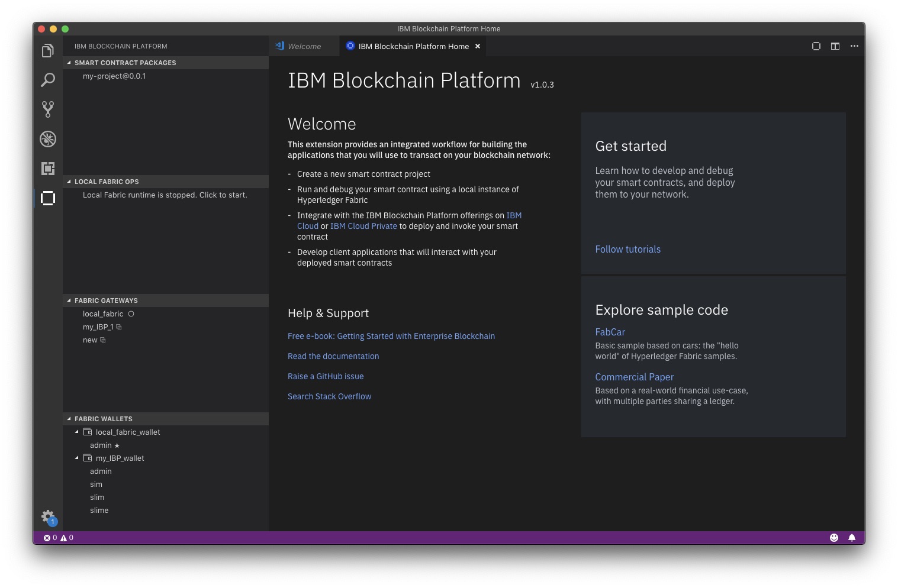
Task: Click Search Stack Overflow link
Action: coord(329,396)
